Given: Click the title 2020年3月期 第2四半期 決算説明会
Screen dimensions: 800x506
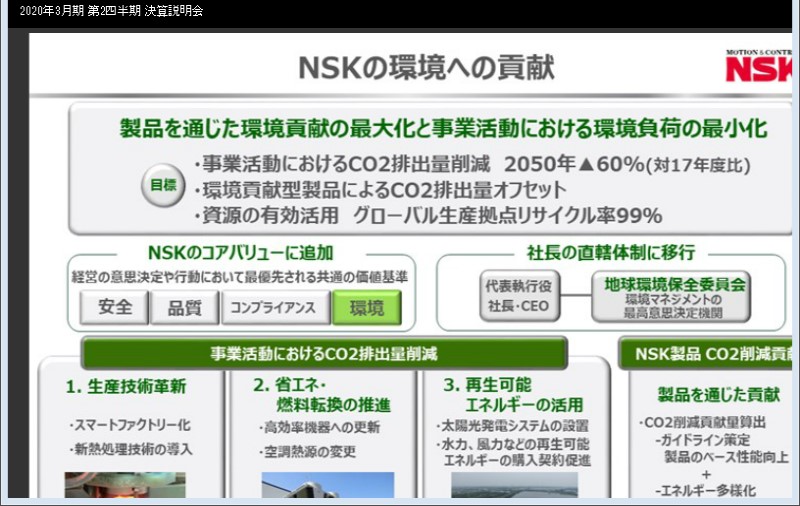Looking at the screenshot, I should pos(111,11).
